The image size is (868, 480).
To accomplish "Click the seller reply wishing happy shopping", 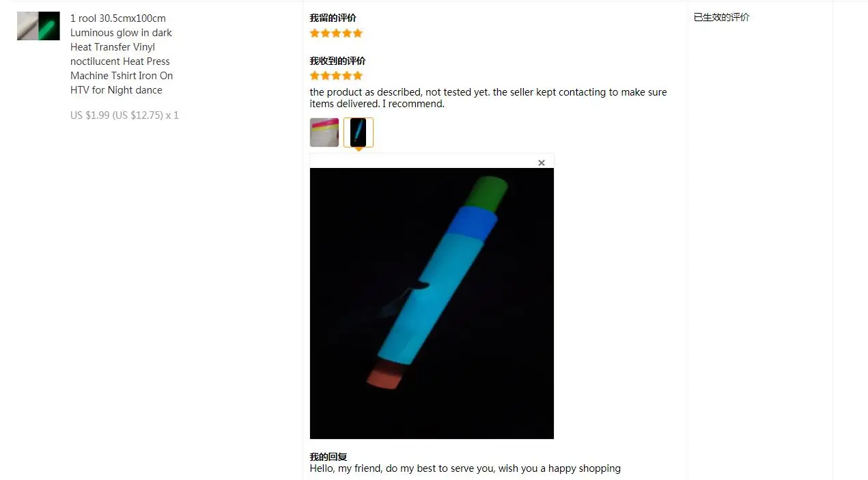I will click(x=465, y=468).
